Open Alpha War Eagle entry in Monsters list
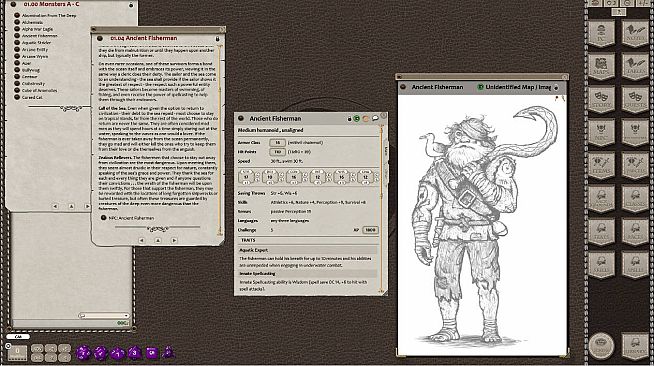This screenshot has width=654, height=366. tap(37, 29)
